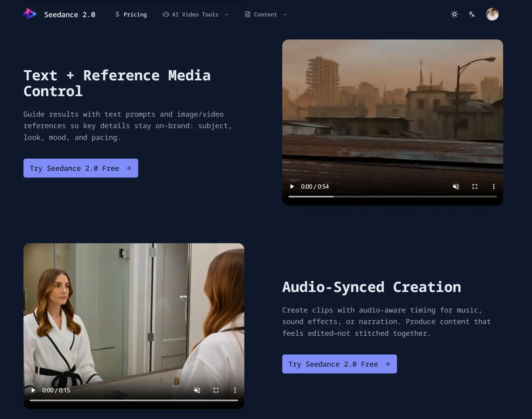Click the Seedance 2.0 brand name

[70, 14]
